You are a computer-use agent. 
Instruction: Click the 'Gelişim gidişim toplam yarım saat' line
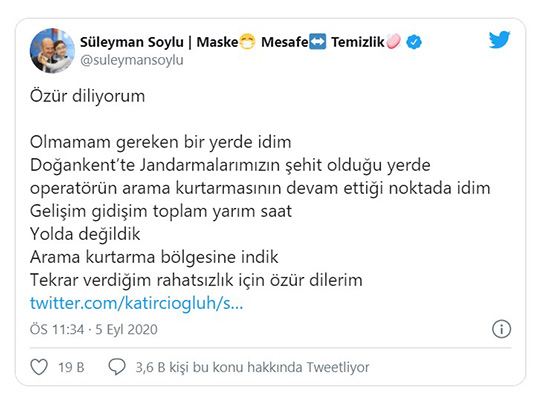(x=161, y=211)
